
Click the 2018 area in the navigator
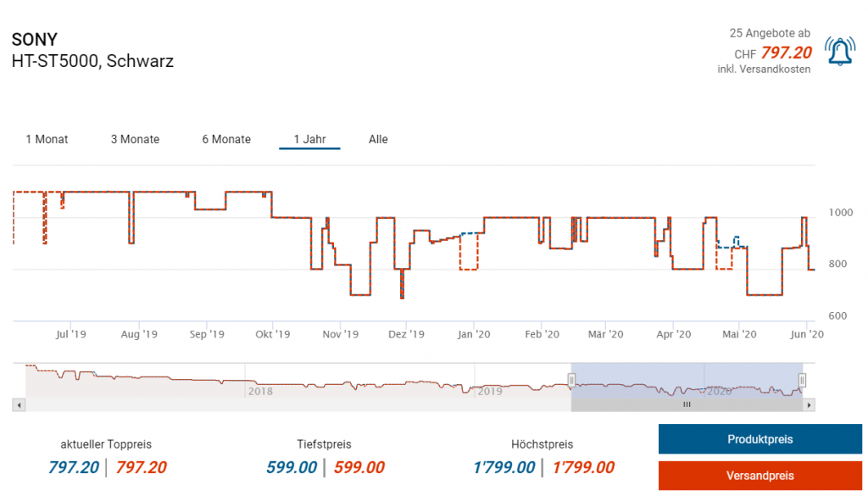point(260,392)
